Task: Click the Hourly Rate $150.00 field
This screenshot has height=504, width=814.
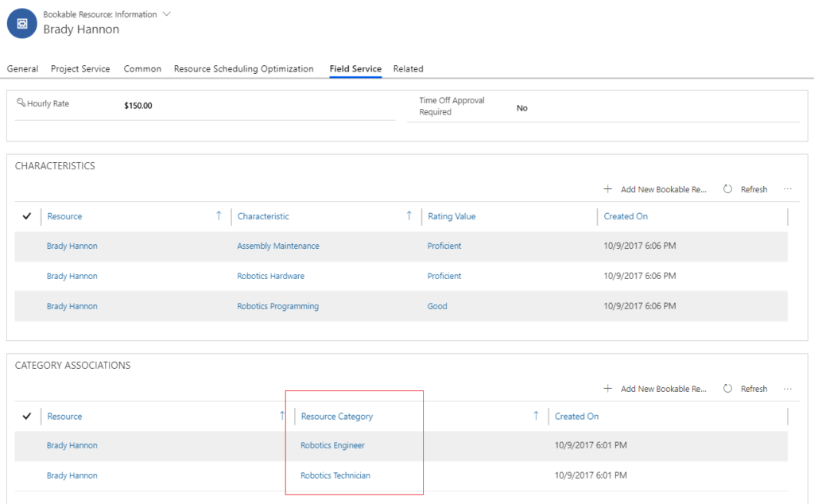Action: (x=138, y=106)
